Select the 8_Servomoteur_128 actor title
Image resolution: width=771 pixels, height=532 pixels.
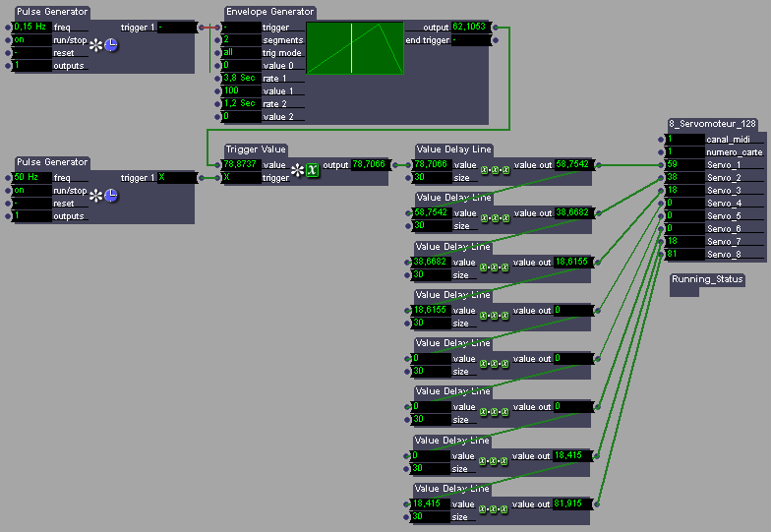pos(712,124)
